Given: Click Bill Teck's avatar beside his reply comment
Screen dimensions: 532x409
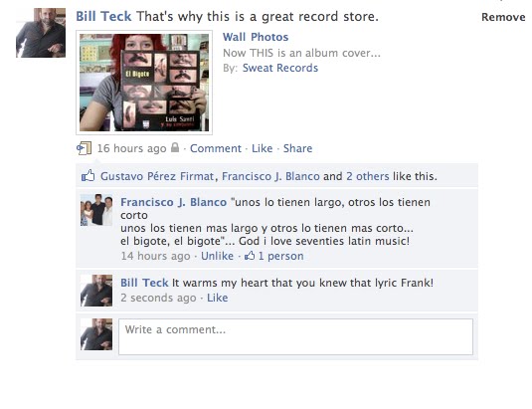Looking at the screenshot, I should [x=96, y=291].
